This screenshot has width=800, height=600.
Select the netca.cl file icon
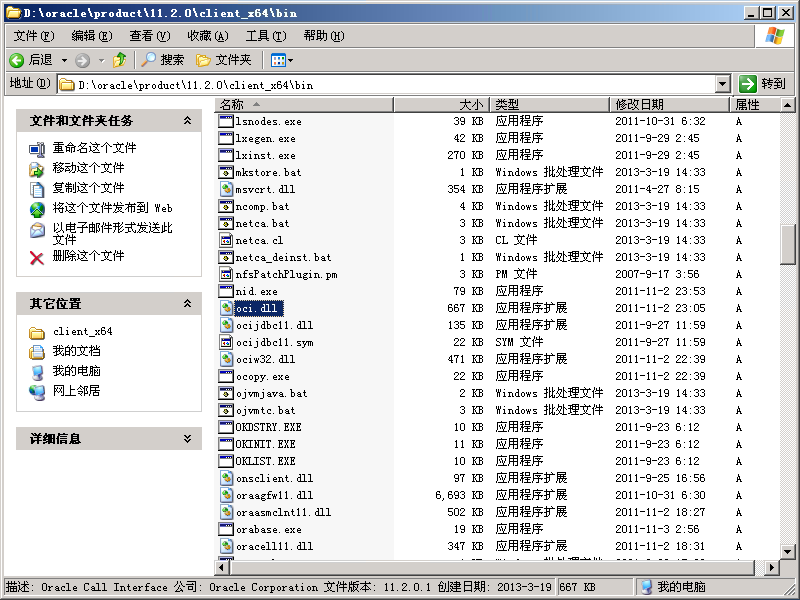point(226,240)
